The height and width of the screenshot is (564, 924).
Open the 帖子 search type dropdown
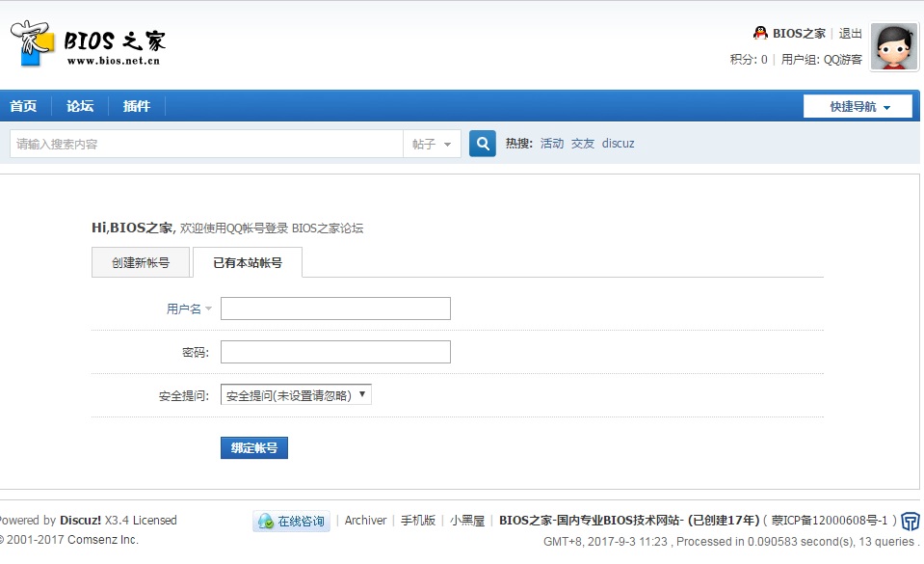(x=431, y=144)
